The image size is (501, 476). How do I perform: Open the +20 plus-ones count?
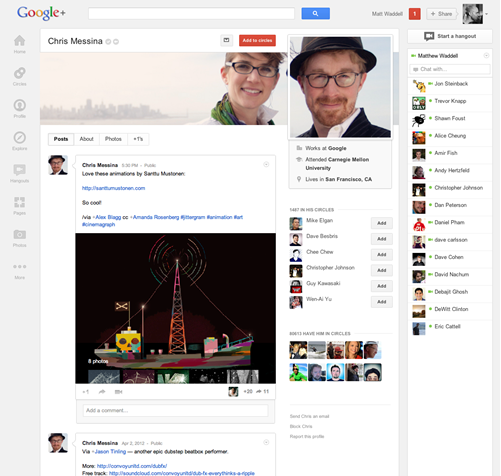click(248, 391)
